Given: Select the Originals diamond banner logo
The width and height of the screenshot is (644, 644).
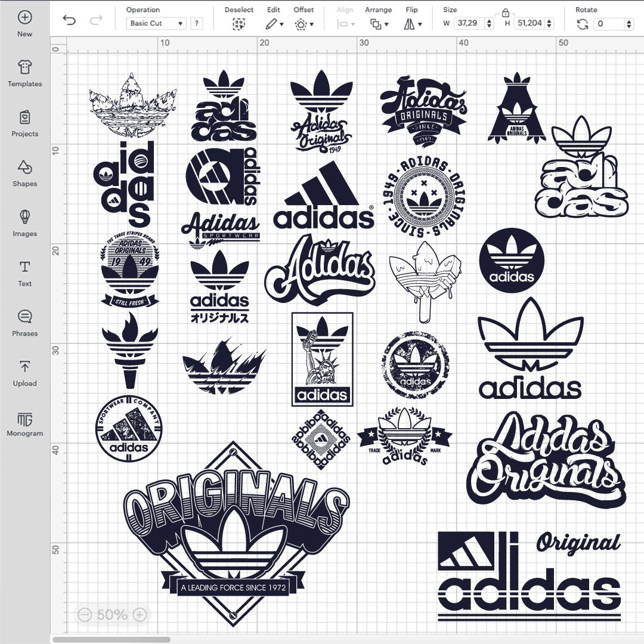Looking at the screenshot, I should click(236, 534).
